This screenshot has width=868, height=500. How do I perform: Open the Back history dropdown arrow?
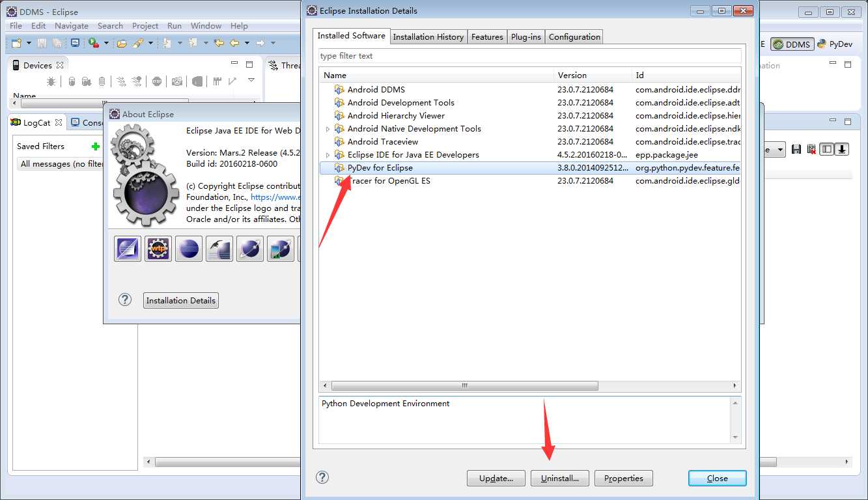pos(247,44)
